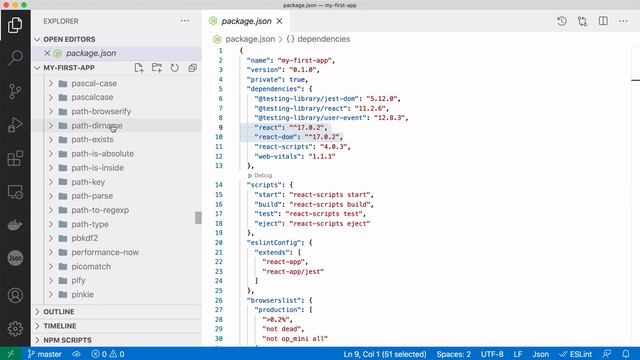Switch git branch from master
Viewport: 640px width, 360px height.
click(44, 354)
